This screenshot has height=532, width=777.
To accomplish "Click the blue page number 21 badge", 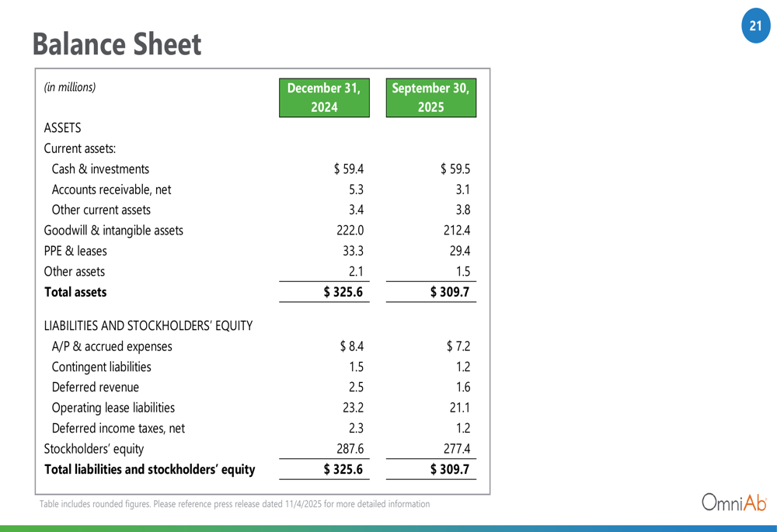I will (x=755, y=26).
